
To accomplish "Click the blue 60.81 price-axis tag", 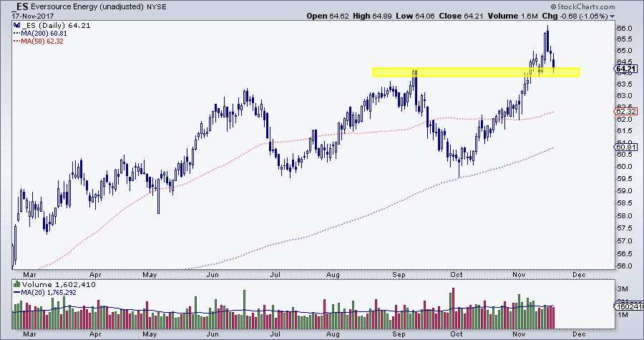I will [626, 147].
